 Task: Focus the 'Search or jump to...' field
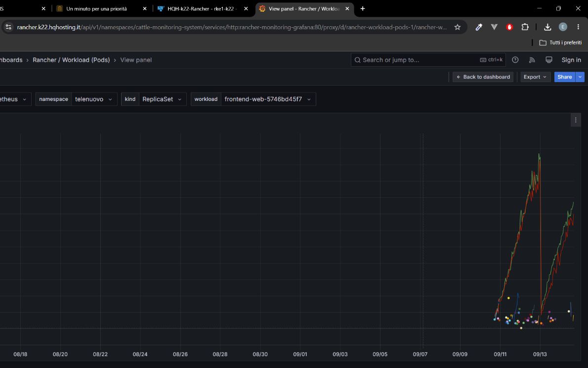point(428,60)
